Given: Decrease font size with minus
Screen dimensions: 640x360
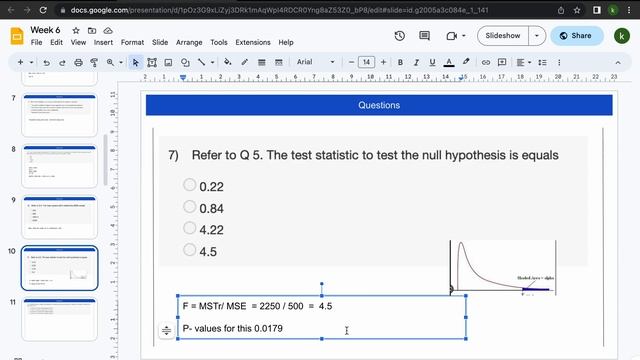Looking at the screenshot, I should (351, 62).
